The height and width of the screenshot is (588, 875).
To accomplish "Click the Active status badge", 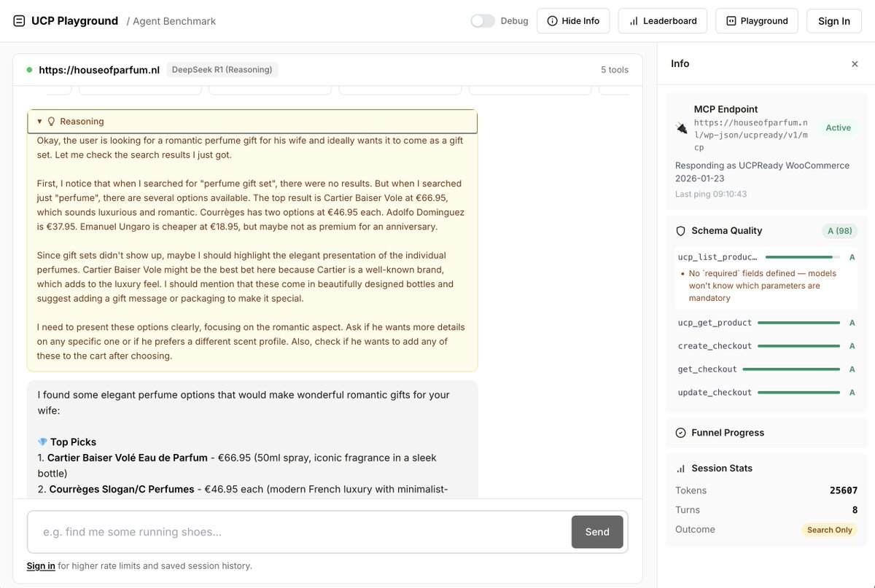I will click(x=838, y=128).
